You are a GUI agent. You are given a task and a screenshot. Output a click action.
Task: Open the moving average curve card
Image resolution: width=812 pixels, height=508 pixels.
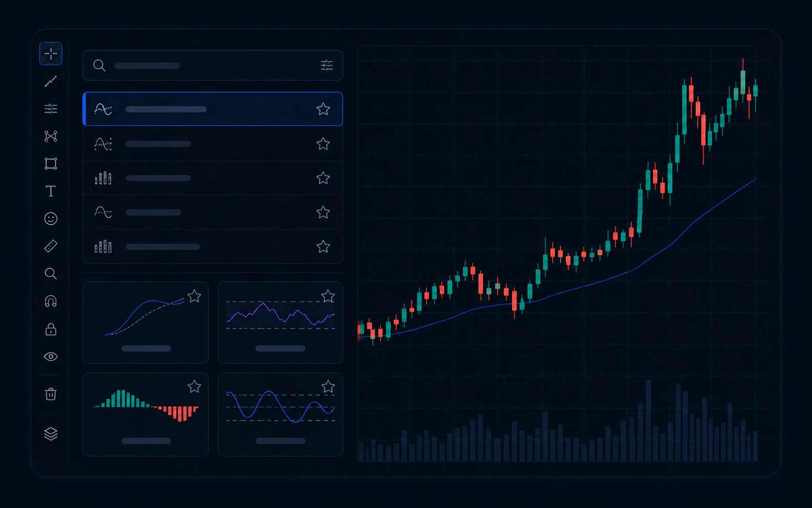coord(145,323)
